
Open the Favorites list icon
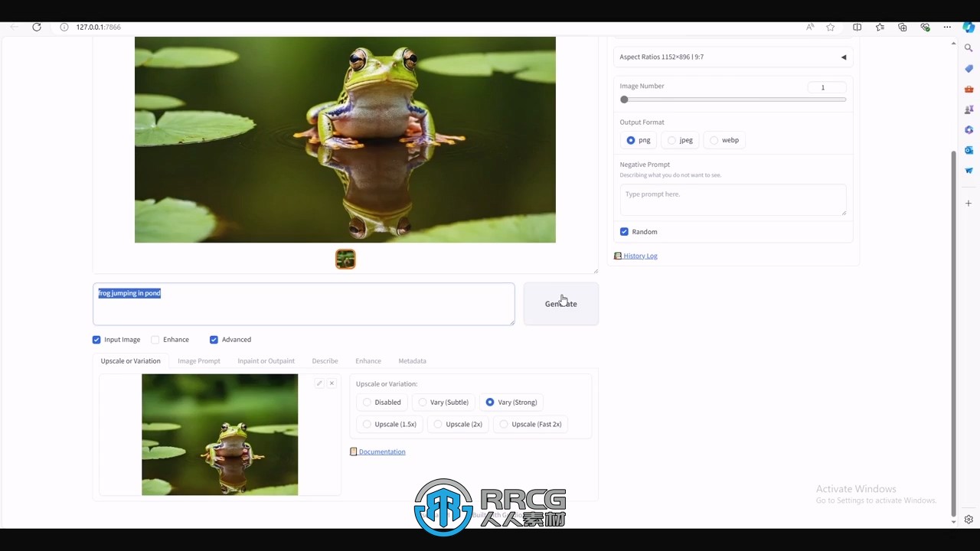(880, 27)
